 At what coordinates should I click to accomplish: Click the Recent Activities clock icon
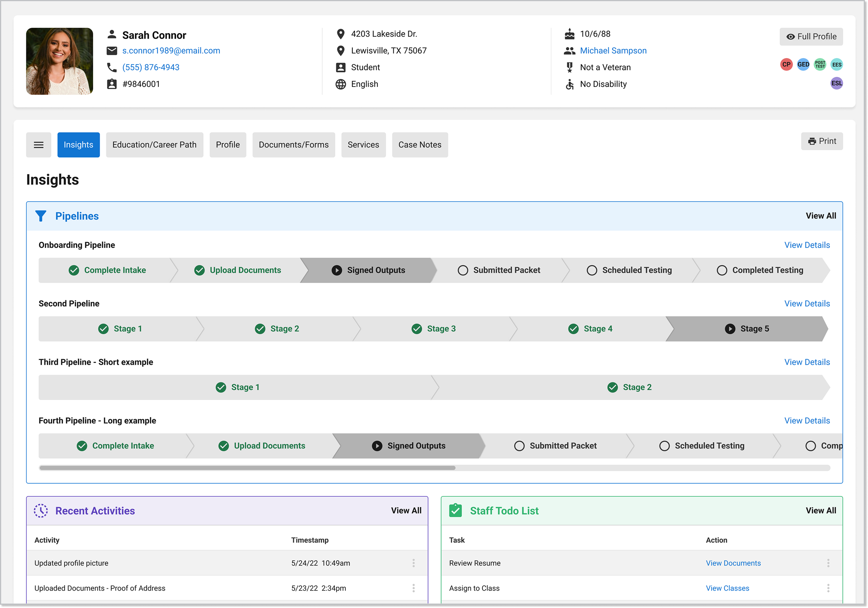[x=41, y=510]
